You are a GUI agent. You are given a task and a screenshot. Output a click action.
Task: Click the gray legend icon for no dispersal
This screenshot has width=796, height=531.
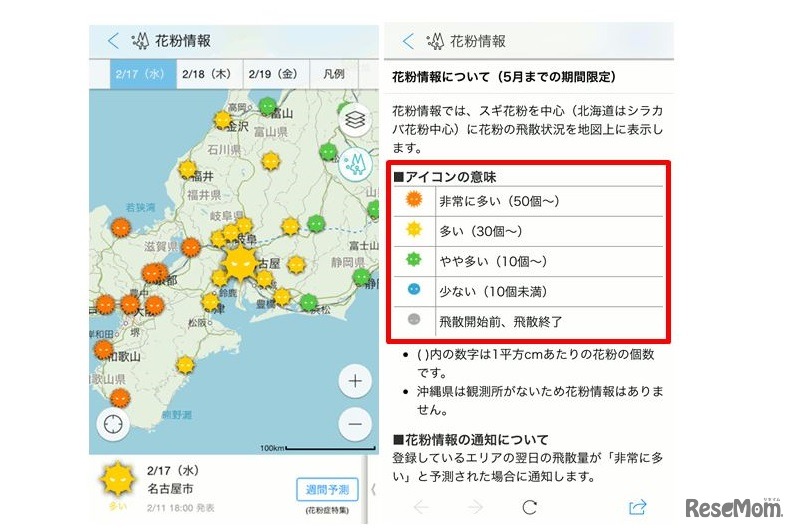point(414,319)
